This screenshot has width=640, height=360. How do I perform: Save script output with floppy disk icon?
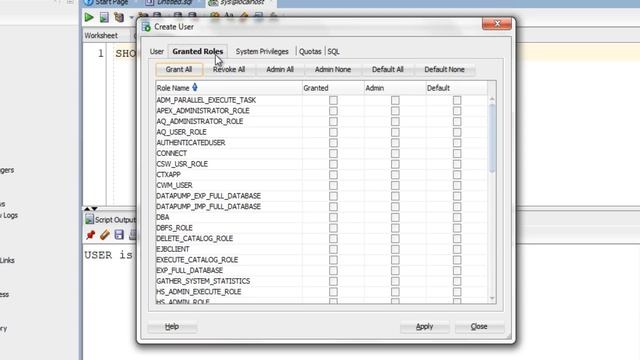[119, 235]
